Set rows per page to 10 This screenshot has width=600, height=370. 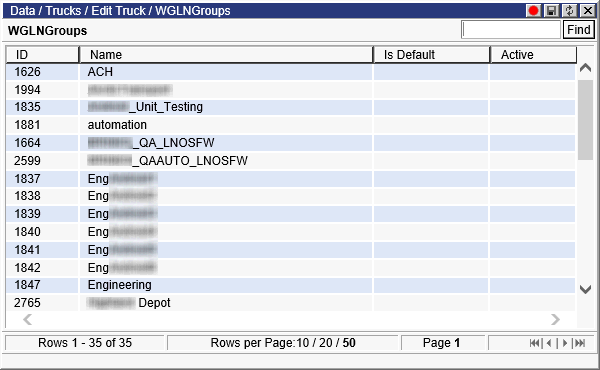click(303, 343)
